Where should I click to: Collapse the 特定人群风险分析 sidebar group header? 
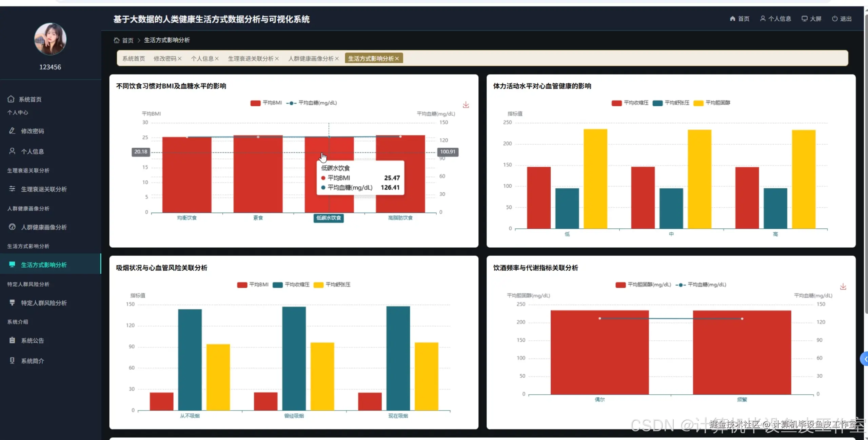28,284
